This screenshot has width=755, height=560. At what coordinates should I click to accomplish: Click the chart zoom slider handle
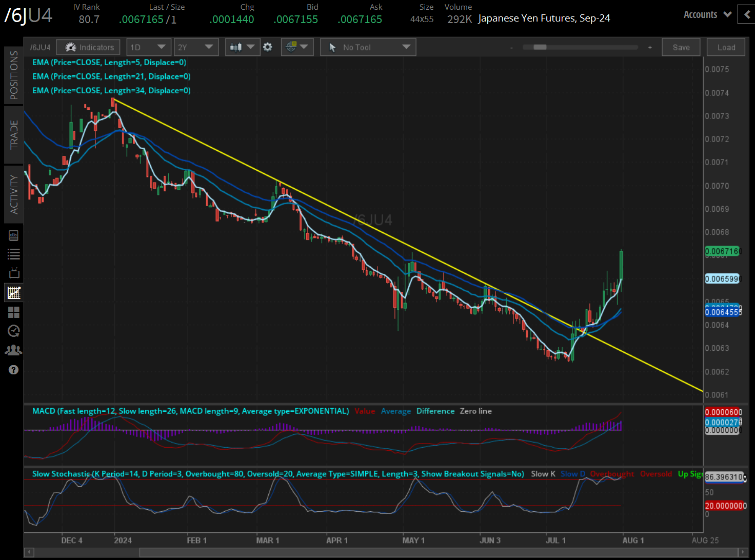(540, 47)
